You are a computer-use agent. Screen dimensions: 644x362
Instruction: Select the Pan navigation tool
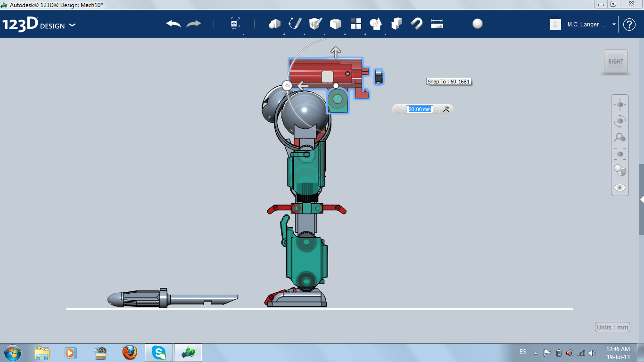pyautogui.click(x=620, y=105)
